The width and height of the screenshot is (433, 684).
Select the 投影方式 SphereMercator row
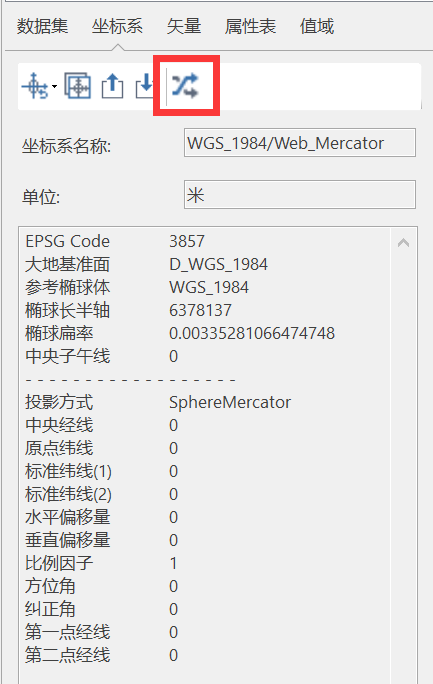coord(205,402)
